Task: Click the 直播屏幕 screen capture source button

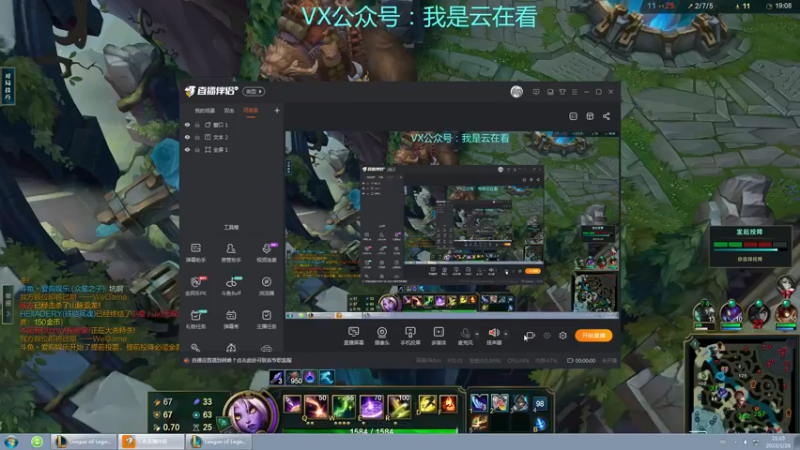Action: coord(354,336)
